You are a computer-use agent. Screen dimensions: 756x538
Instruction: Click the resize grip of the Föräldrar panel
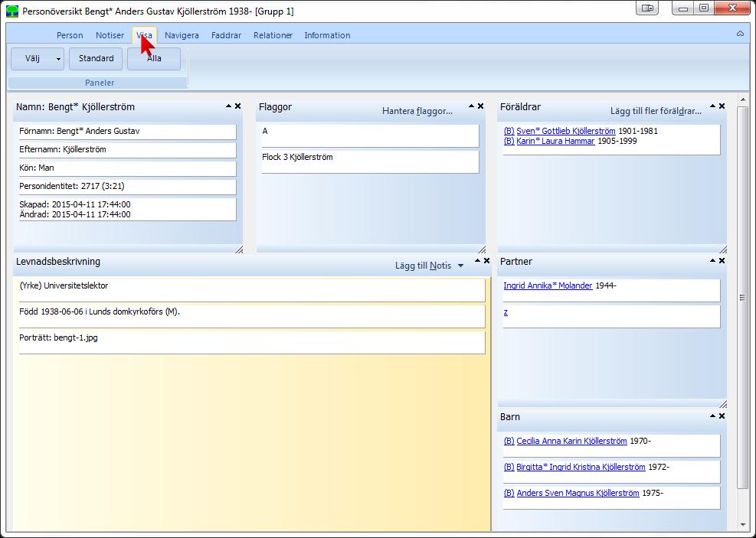pyautogui.click(x=723, y=249)
